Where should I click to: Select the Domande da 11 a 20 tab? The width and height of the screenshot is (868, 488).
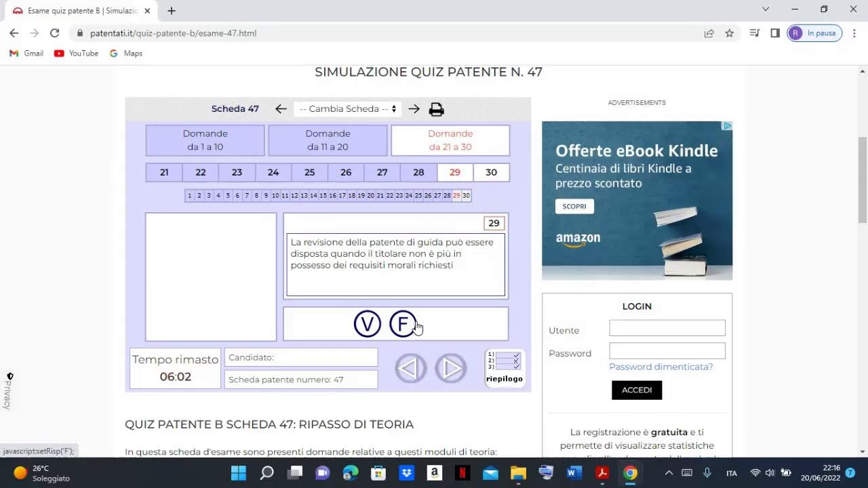[328, 140]
